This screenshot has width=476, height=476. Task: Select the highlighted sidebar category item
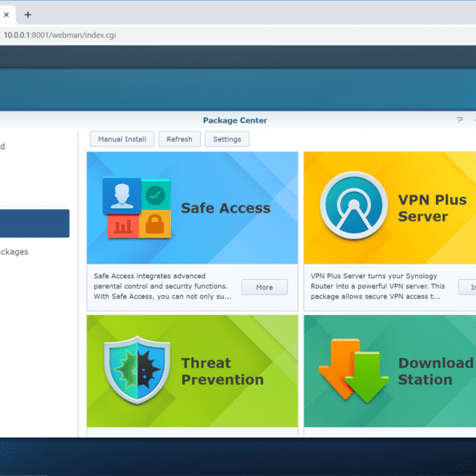click(x=35, y=224)
